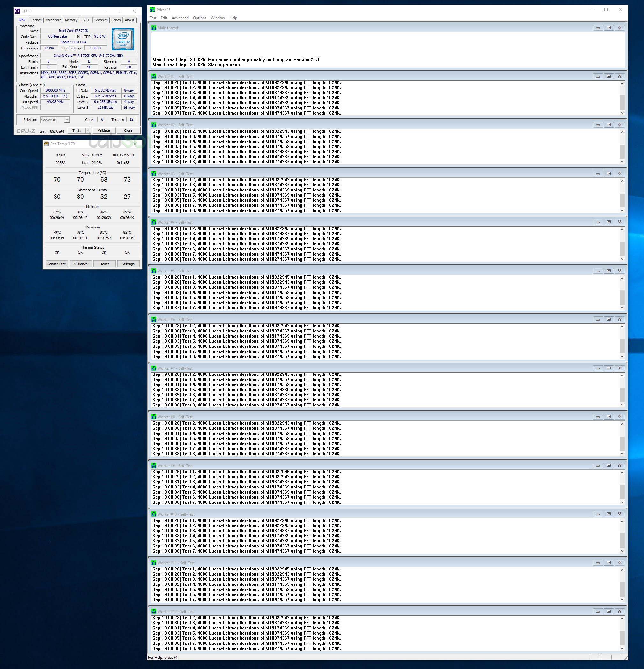The width and height of the screenshot is (644, 669).
Task: Open the CPU-Z Socket #1 selection dropdown
Action: [x=55, y=120]
